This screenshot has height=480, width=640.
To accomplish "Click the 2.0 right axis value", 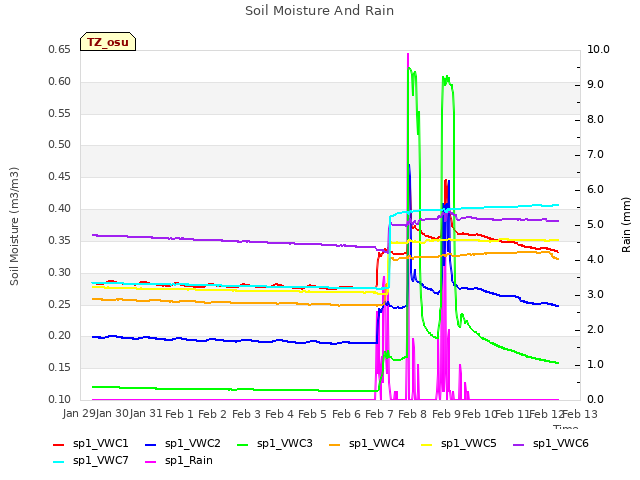I will [x=596, y=329].
